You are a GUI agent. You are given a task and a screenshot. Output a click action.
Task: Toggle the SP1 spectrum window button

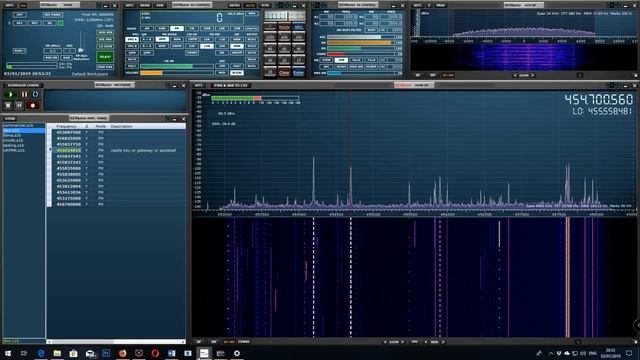click(x=20, y=23)
